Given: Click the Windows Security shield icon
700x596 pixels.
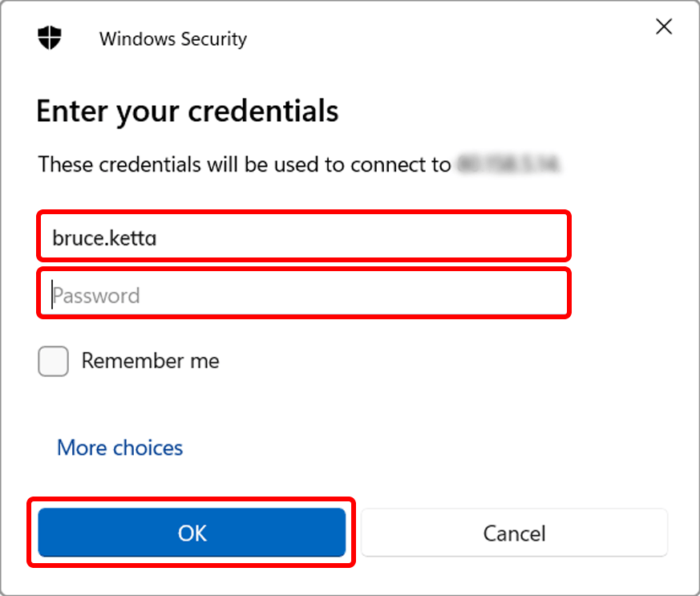Looking at the screenshot, I should click(50, 38).
